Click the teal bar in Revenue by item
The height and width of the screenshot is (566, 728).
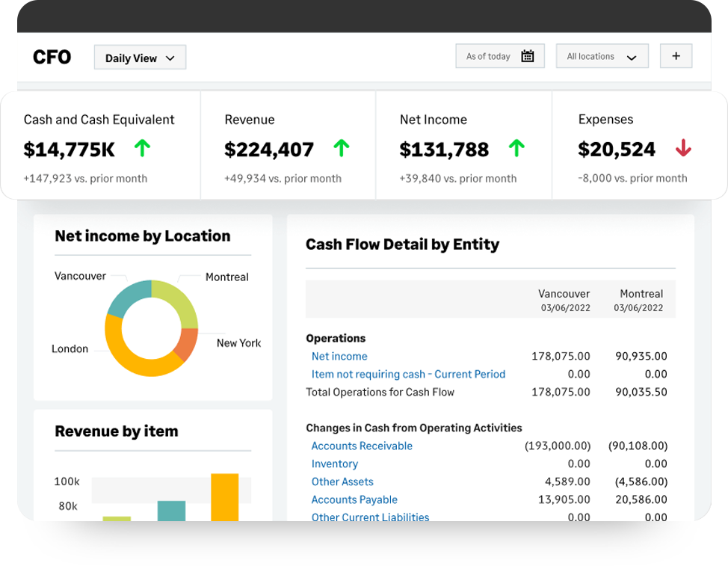(x=171, y=511)
